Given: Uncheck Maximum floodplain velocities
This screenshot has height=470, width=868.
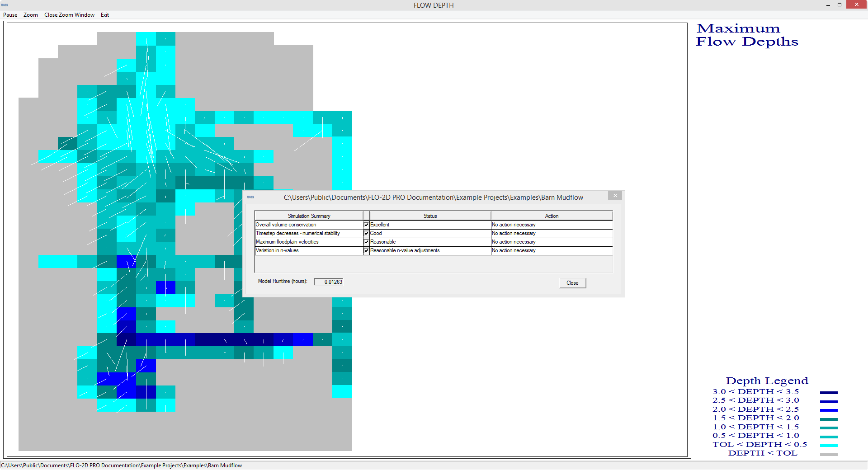Looking at the screenshot, I should (366, 242).
